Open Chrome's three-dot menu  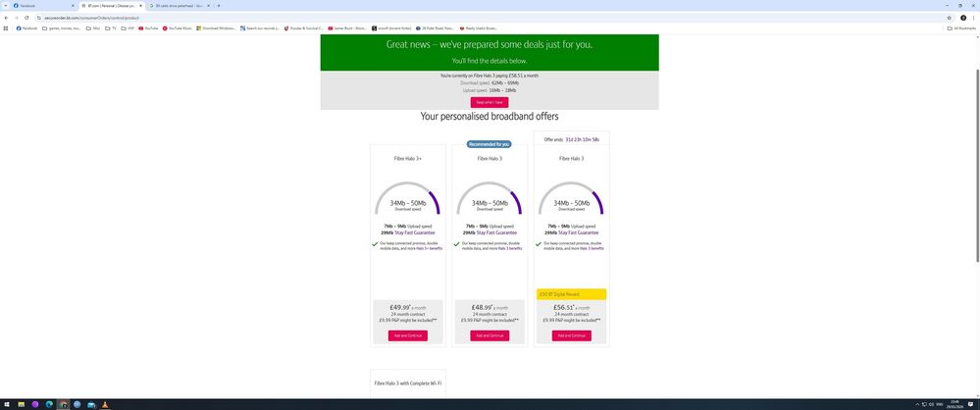coord(974,18)
